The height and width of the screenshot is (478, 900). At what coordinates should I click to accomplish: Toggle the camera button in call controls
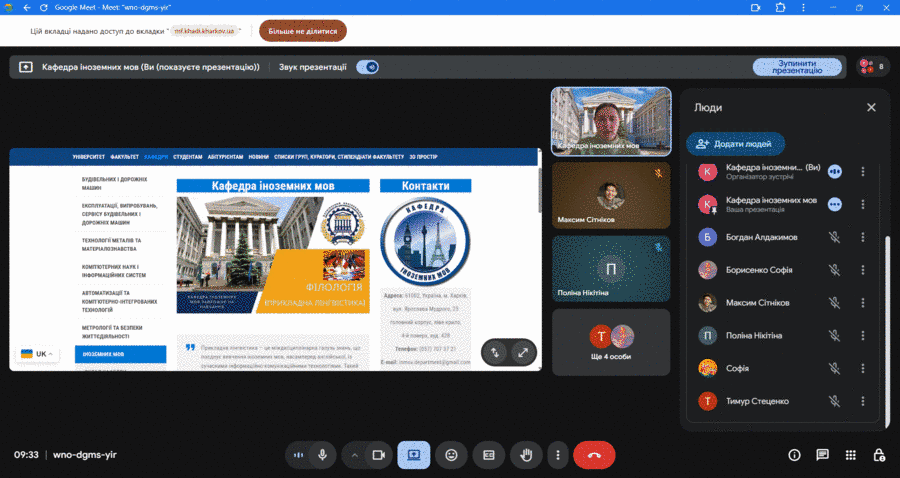click(378, 455)
